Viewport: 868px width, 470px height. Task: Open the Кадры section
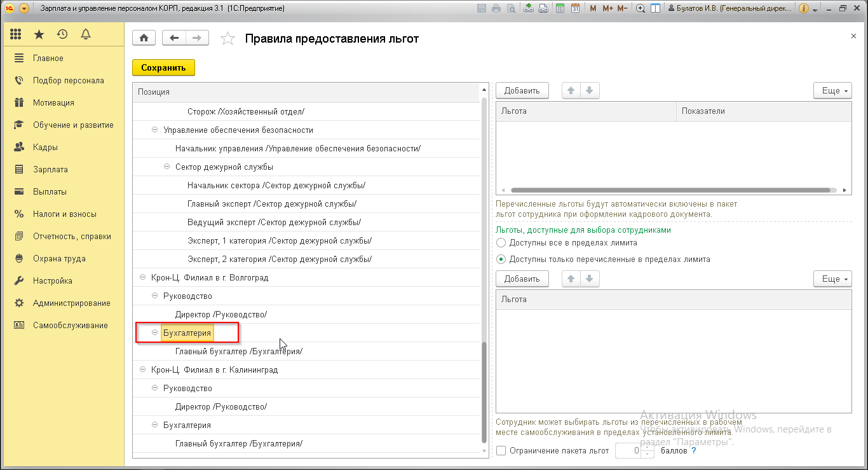point(45,147)
